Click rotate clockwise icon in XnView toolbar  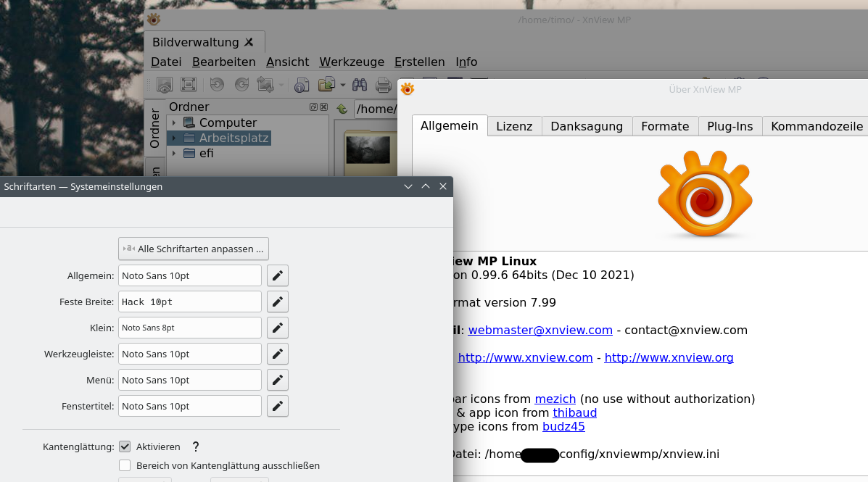(242, 85)
